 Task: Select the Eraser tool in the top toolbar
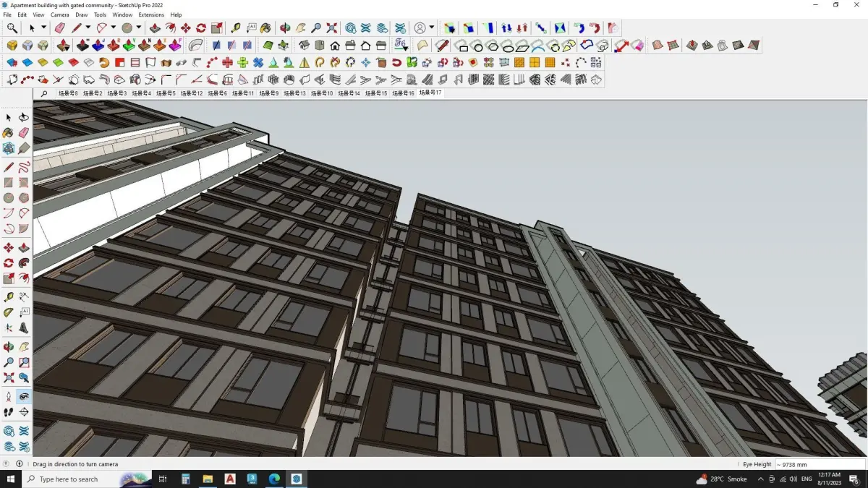(59, 27)
